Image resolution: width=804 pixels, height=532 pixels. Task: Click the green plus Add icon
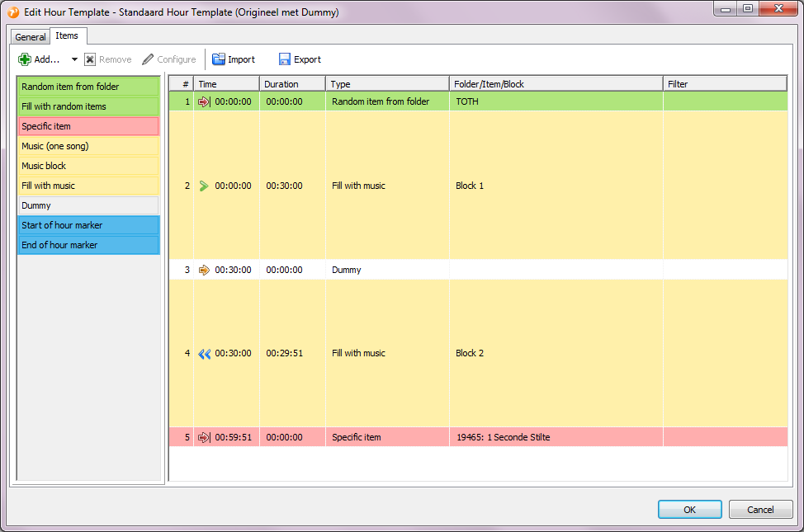click(25, 59)
